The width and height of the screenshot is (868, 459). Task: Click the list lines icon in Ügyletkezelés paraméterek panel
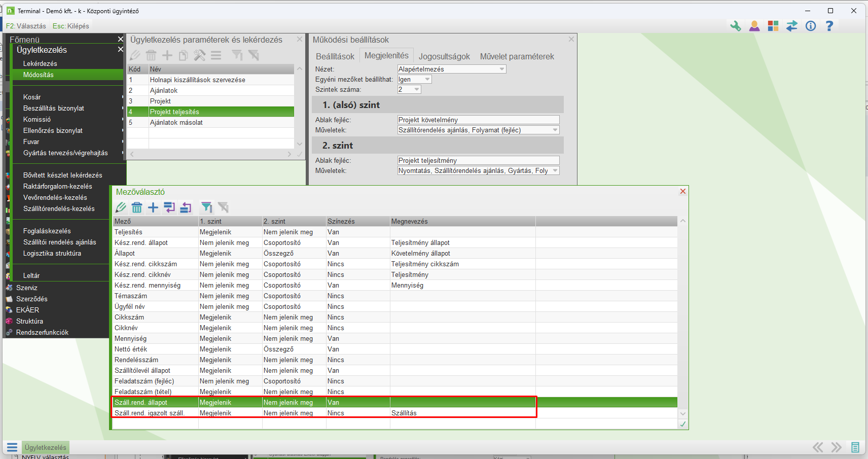click(216, 55)
